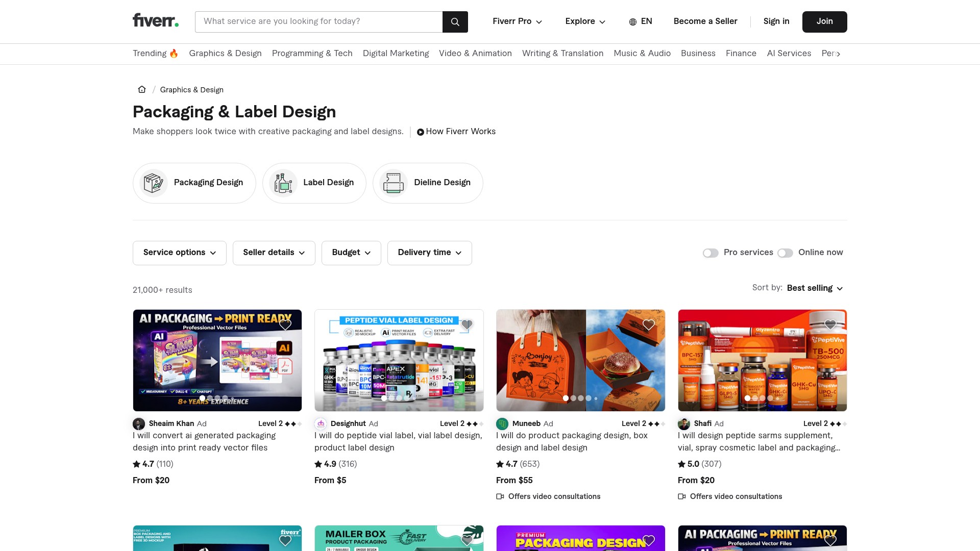Click the seller name Designhut
The height and width of the screenshot is (551, 980).
coord(348,424)
